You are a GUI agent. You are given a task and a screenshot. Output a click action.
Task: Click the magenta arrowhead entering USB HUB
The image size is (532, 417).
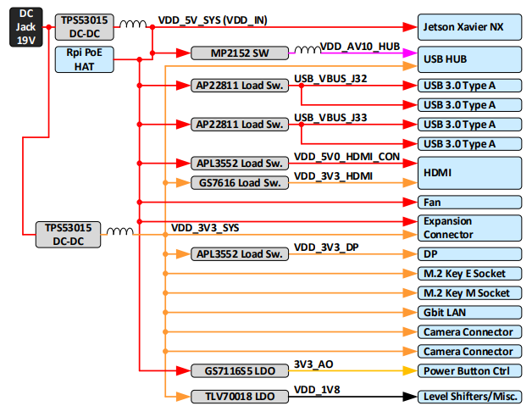coord(410,53)
